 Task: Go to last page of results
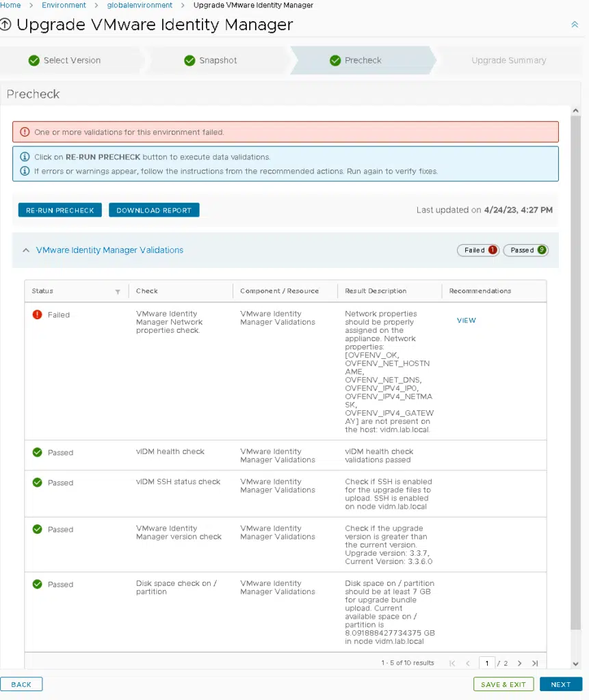[535, 663]
